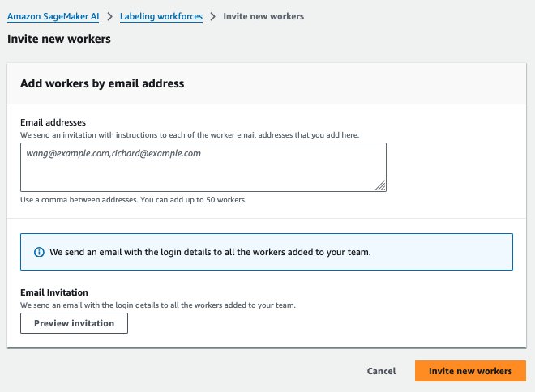The height and width of the screenshot is (392, 535).
Task: Click the Invite new workers page heading
Action: coord(59,39)
